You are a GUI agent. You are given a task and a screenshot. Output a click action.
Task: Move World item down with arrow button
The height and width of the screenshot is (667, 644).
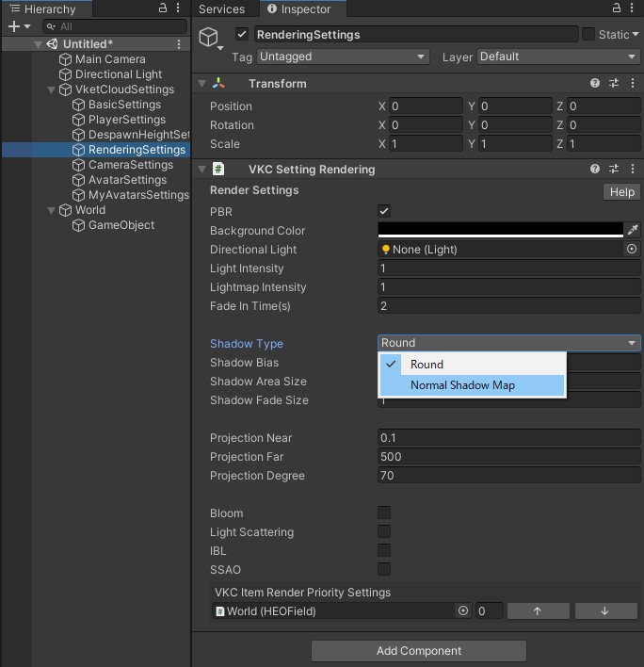coord(604,611)
